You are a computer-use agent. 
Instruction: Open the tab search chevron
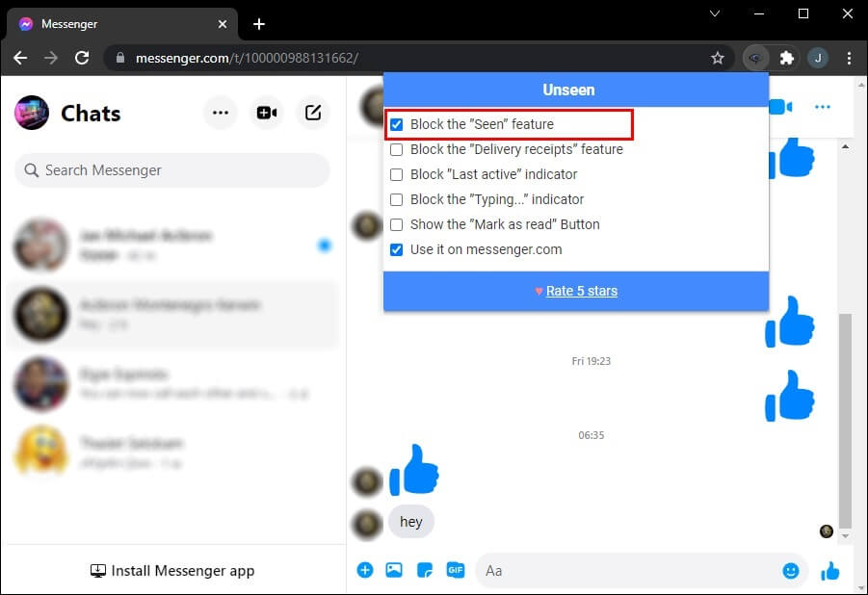[x=715, y=13]
